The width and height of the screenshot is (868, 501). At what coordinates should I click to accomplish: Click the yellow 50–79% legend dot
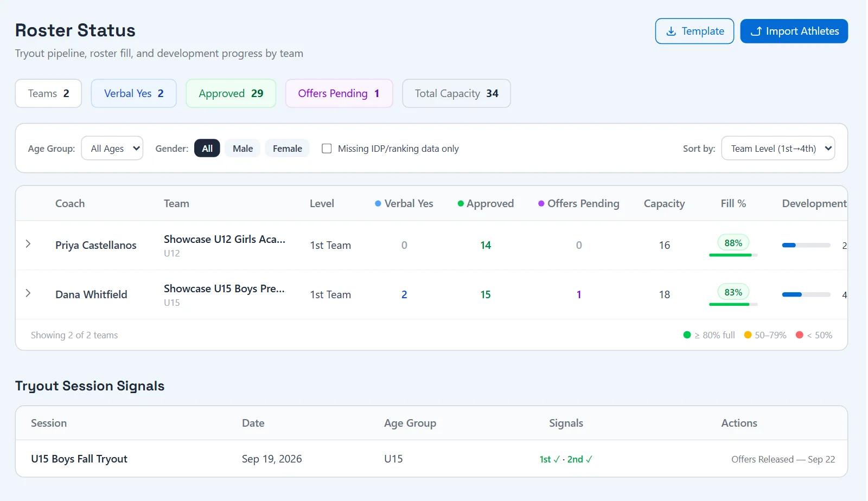tap(748, 335)
